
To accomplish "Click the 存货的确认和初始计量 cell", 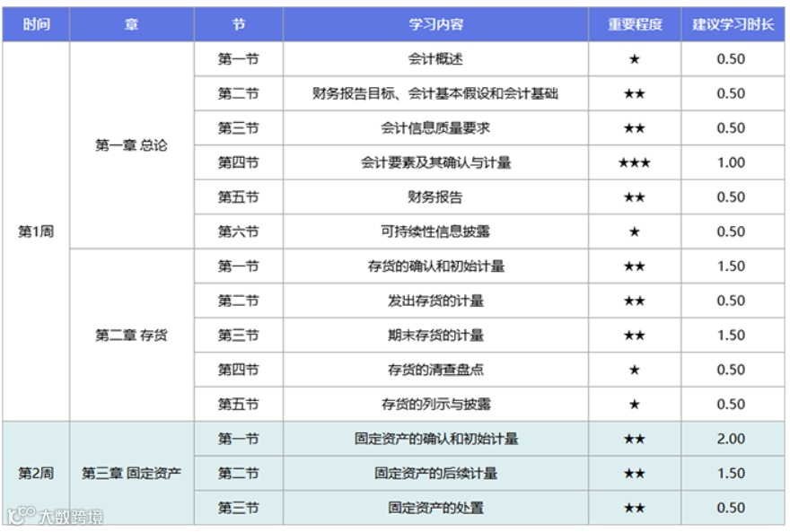I will click(435, 266).
